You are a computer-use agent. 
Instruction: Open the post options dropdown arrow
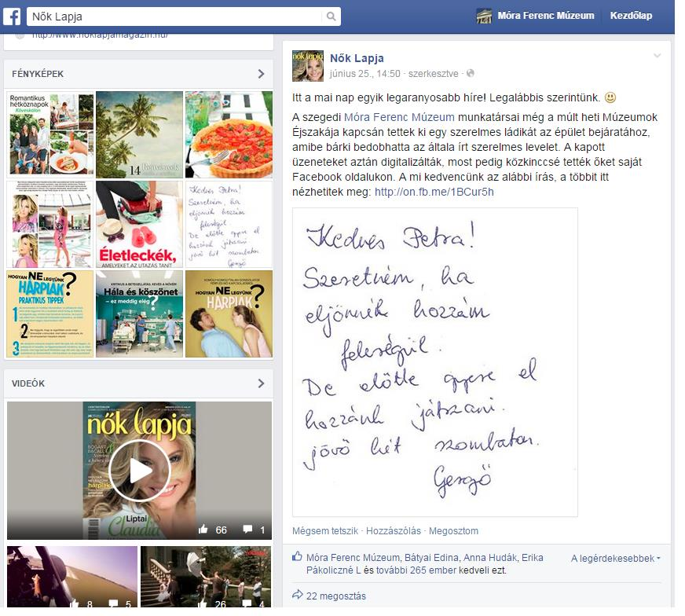[x=657, y=56]
